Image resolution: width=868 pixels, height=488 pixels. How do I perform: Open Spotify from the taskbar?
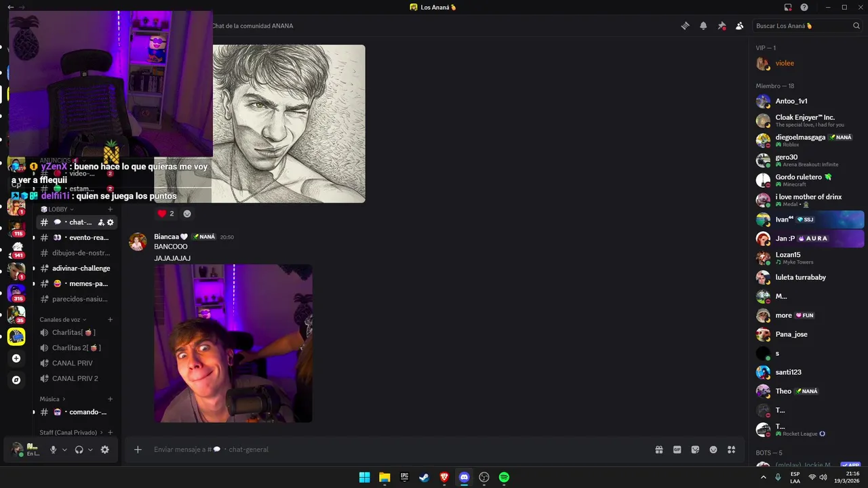click(504, 477)
